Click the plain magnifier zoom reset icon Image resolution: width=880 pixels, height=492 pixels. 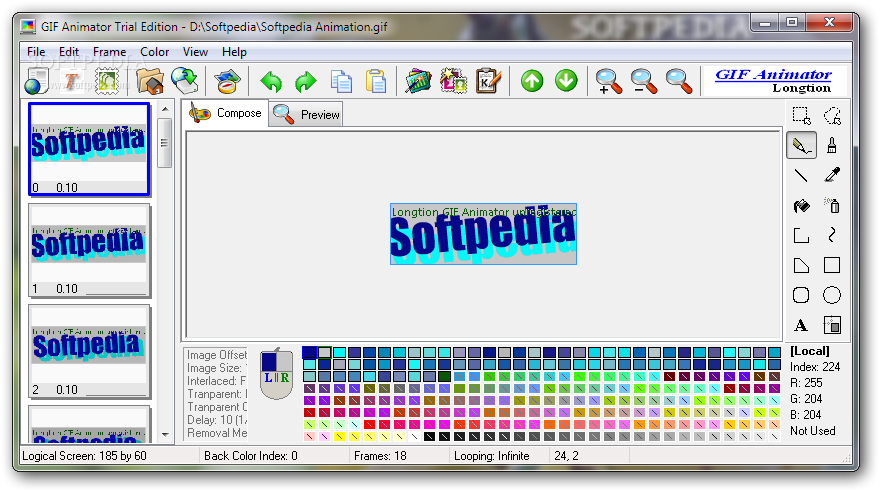coord(679,81)
